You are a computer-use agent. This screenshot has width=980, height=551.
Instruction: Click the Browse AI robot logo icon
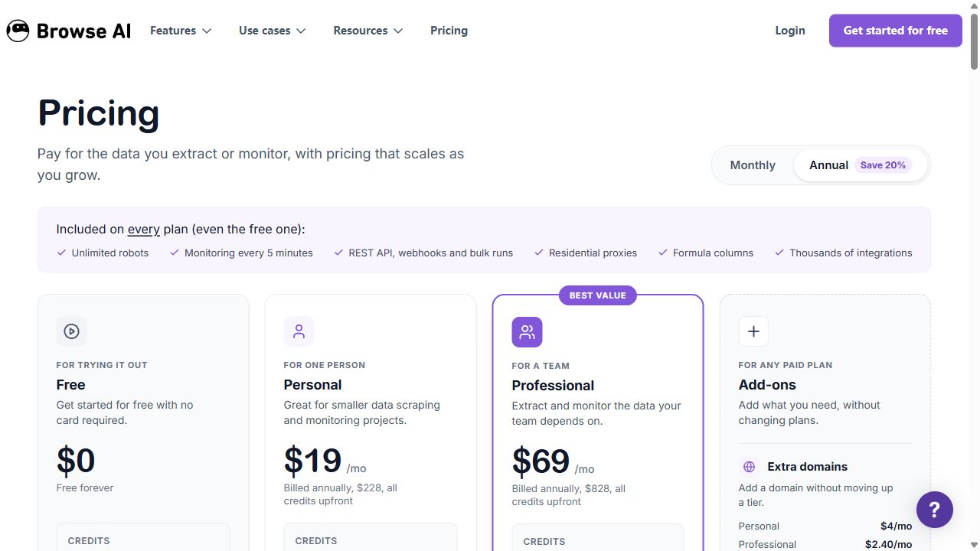pyautogui.click(x=18, y=31)
